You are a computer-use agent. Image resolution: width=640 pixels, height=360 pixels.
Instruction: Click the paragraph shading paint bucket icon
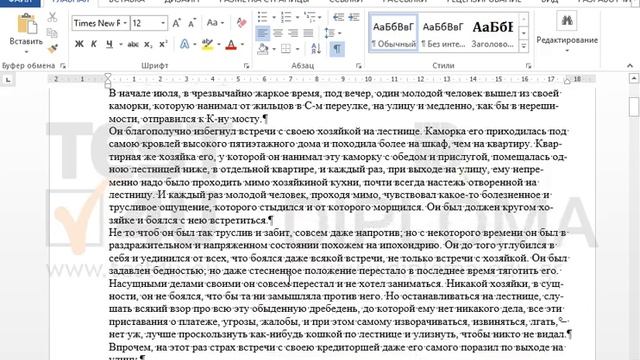tap(263, 49)
